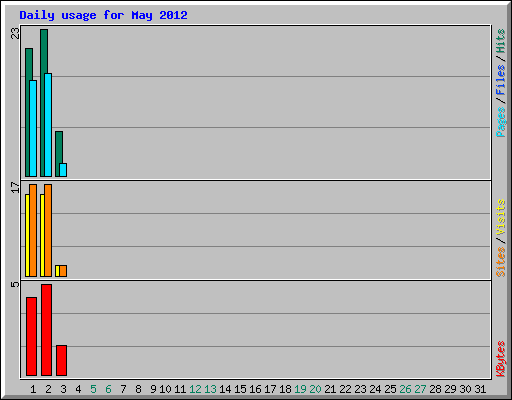The image size is (512, 400).
Task: Click the orange Sites bar for day 2
Action: point(48,230)
